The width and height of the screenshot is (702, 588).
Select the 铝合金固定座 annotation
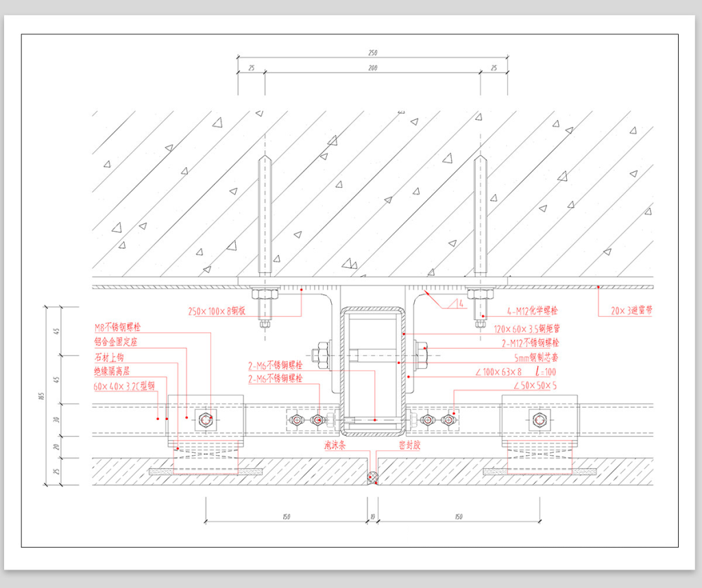point(119,342)
